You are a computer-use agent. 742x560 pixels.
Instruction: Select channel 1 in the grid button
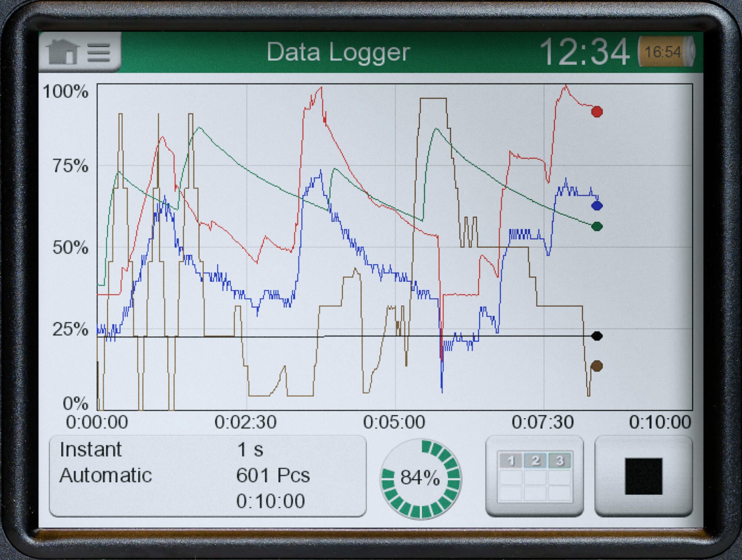(511, 461)
